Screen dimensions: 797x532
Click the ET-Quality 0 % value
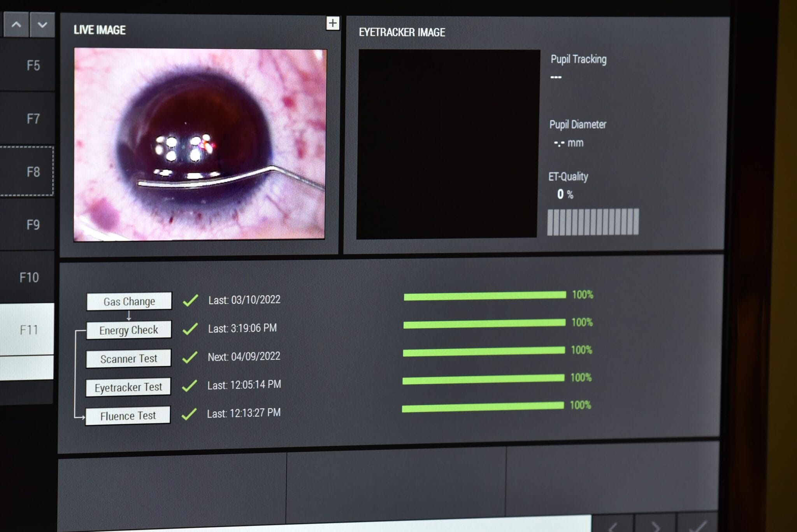point(565,194)
